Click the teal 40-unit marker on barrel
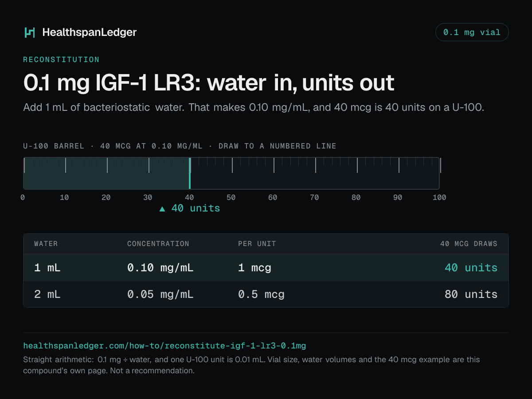This screenshot has width=532, height=399. (x=190, y=173)
